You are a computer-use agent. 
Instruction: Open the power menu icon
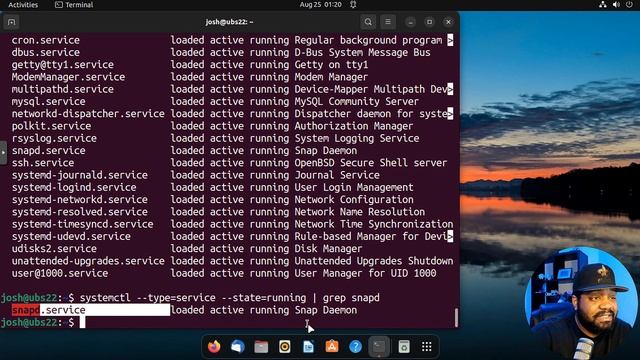629,4
